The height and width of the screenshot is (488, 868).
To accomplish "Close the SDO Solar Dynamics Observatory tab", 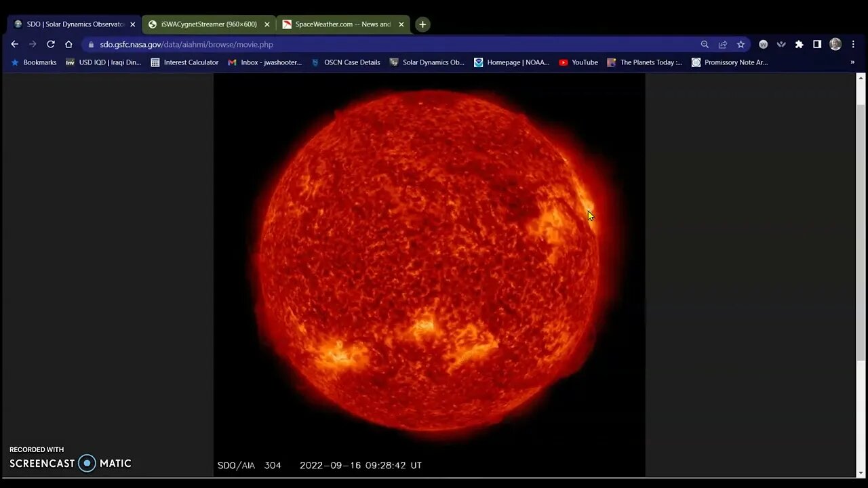I will point(133,24).
